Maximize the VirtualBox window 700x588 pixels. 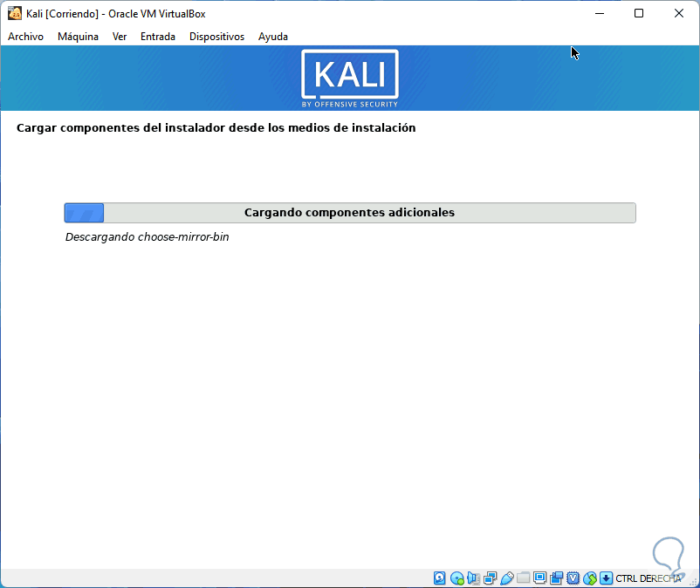[639, 13]
